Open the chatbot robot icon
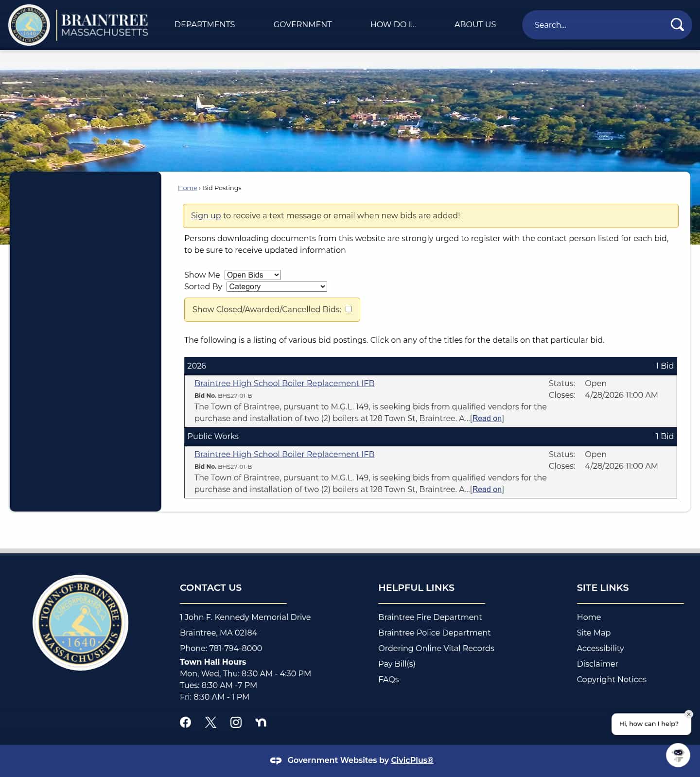700x777 pixels. (x=678, y=755)
